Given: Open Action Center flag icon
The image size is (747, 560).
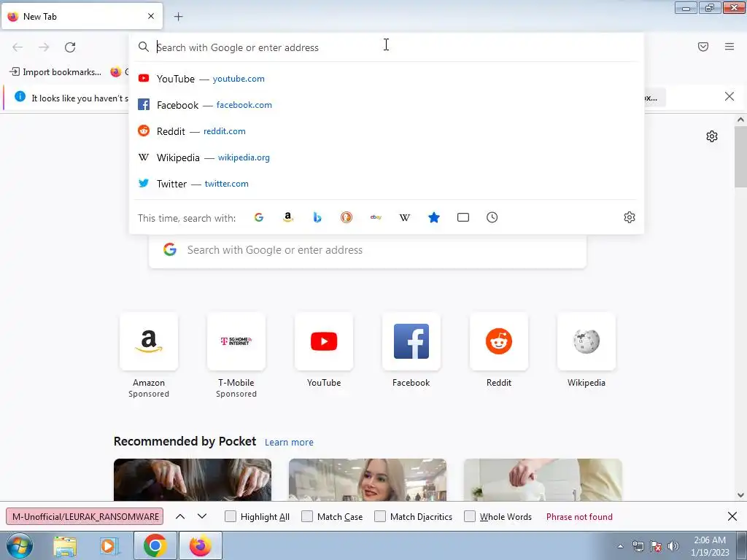Looking at the screenshot, I should [x=656, y=546].
